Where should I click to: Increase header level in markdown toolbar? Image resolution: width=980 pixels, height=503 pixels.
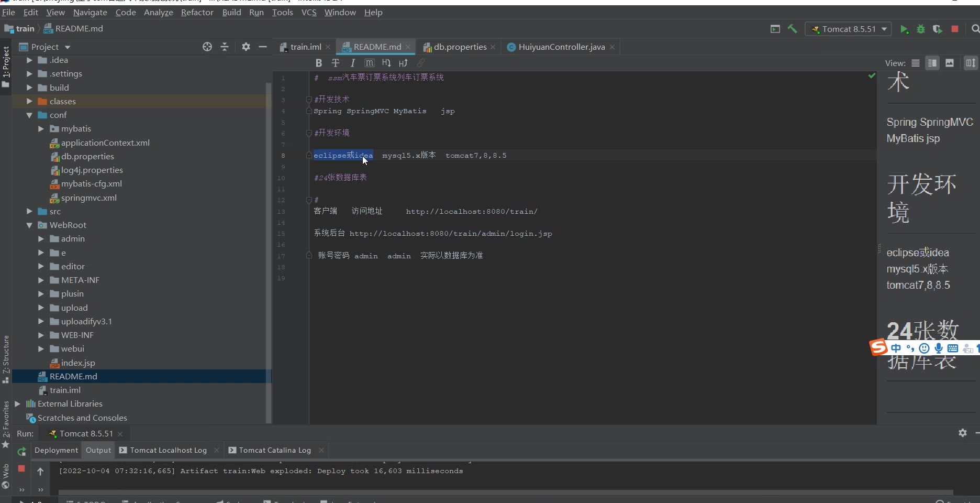click(x=403, y=63)
